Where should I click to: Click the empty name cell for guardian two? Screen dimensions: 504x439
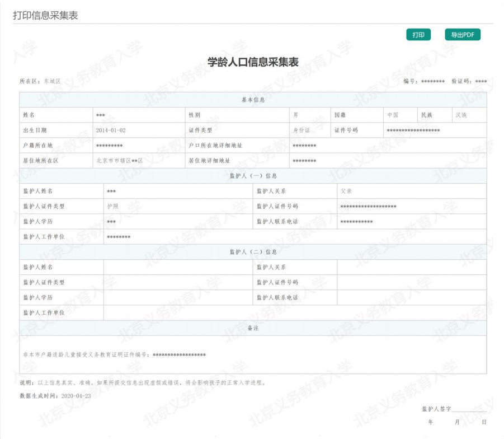[x=178, y=268]
